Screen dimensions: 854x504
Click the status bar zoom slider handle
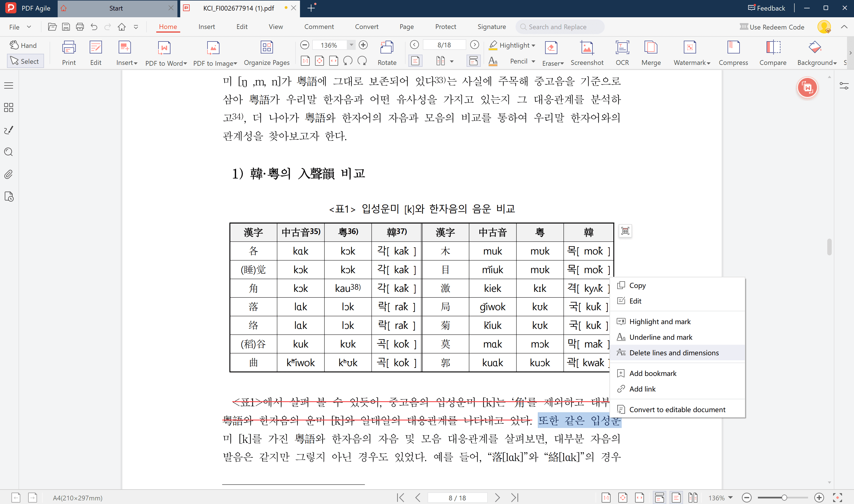pos(784,498)
